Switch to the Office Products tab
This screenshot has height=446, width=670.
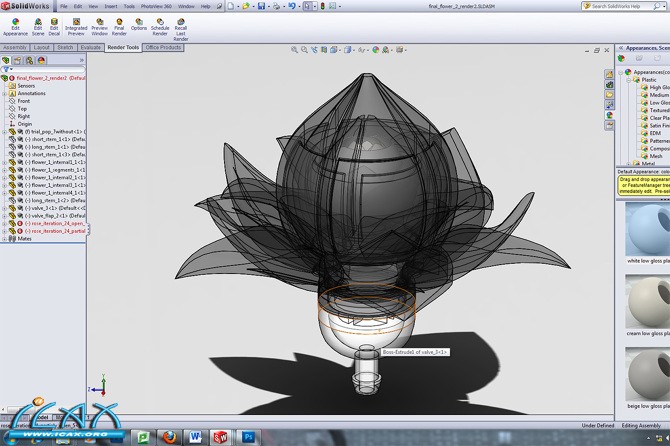point(163,47)
